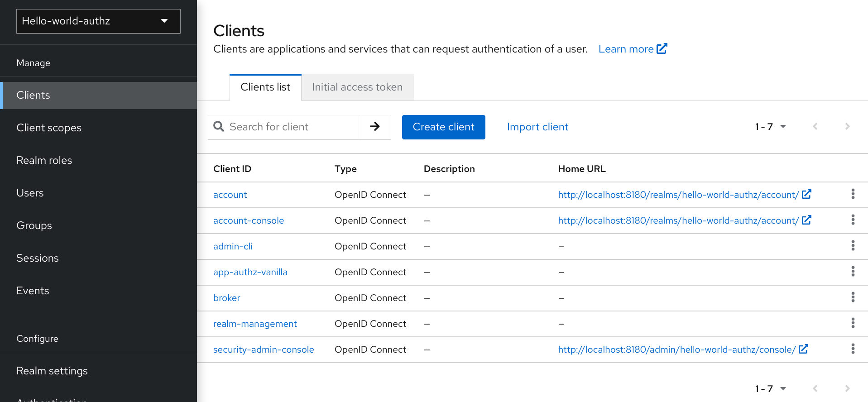Click previous page arrow in bottom pagination
868x402 pixels.
coord(815,388)
